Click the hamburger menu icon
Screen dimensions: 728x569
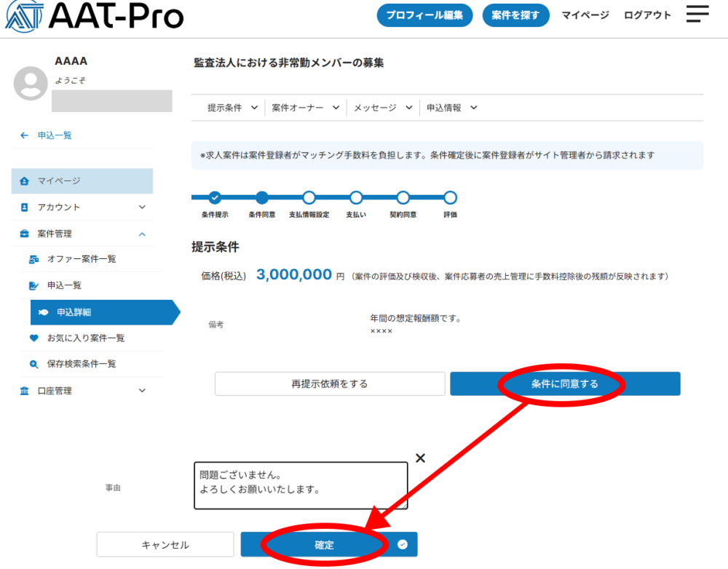point(697,14)
